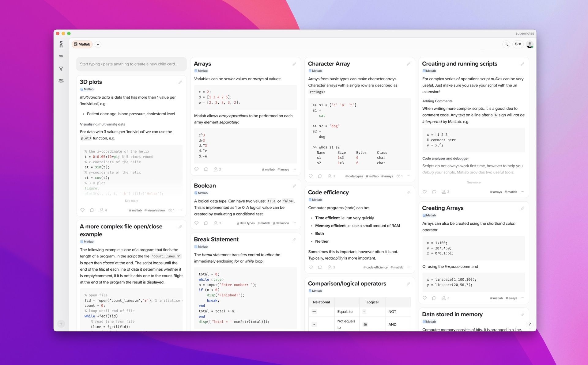Open more options on the Arrays card
The width and height of the screenshot is (588, 365).
tap(294, 169)
